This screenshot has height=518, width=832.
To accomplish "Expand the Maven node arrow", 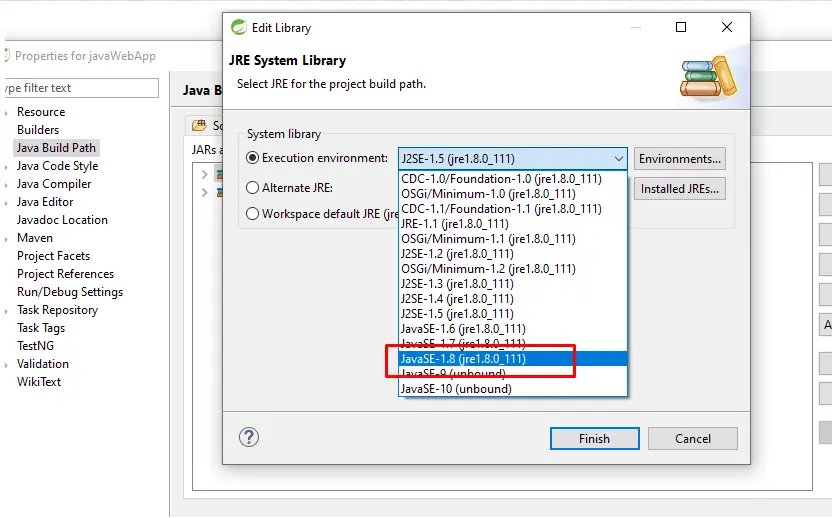I will (x=6, y=239).
